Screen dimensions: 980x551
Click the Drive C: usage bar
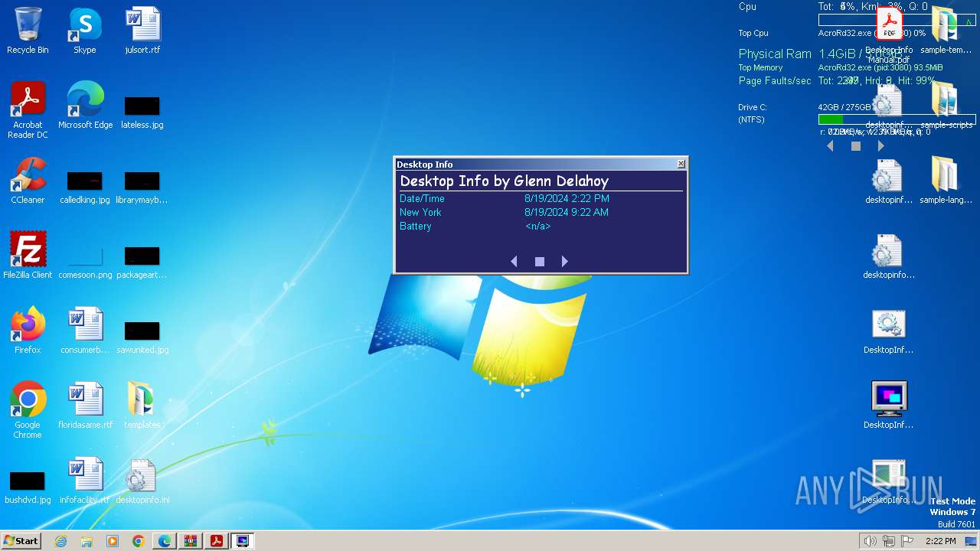(897, 119)
